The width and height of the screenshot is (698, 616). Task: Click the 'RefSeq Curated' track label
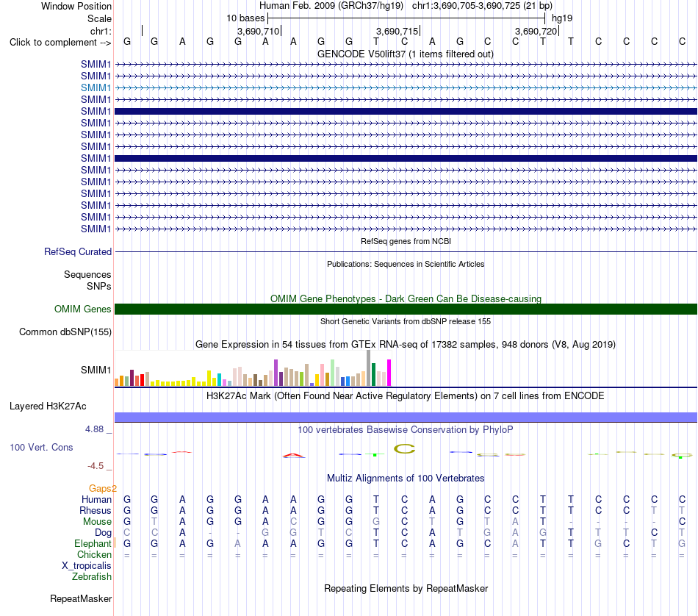click(78, 251)
